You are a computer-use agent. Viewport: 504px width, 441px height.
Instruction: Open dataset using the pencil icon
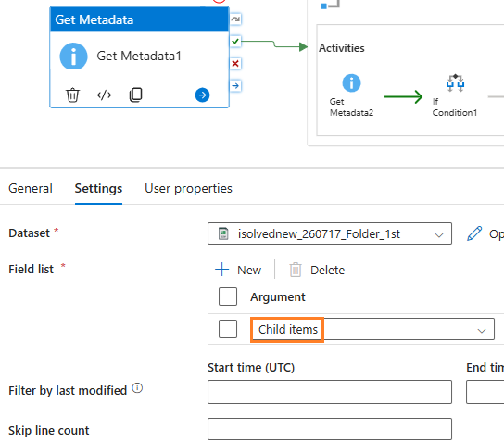coord(474,233)
